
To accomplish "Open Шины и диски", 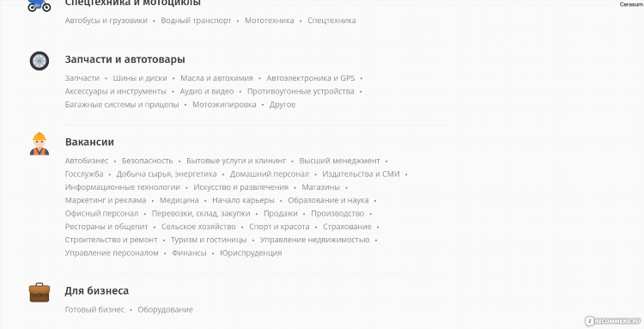I will [140, 78].
